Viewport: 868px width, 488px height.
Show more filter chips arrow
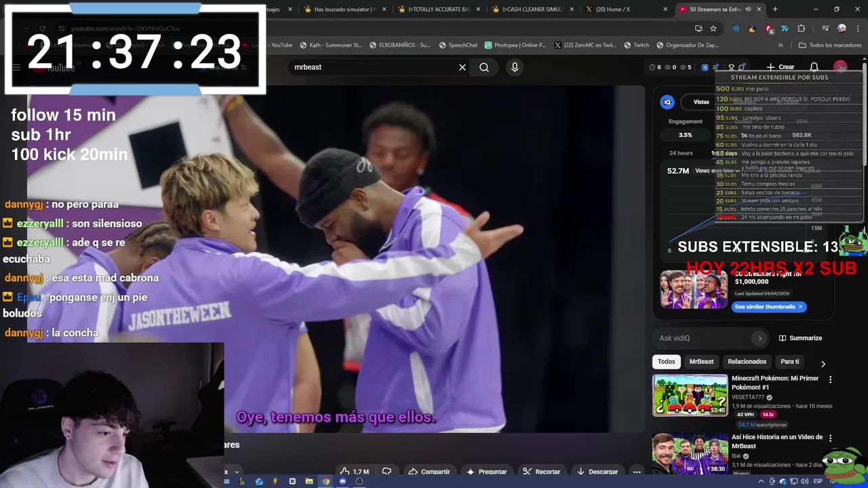[823, 364]
